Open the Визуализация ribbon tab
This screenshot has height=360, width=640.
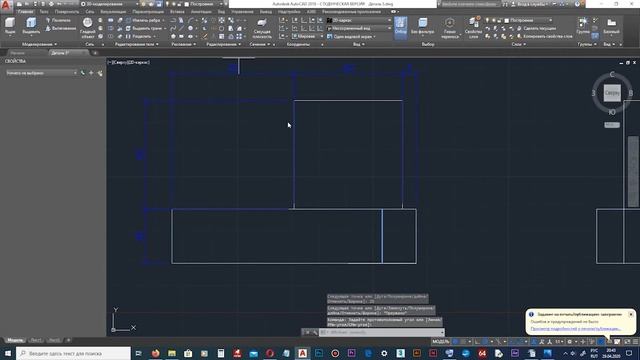coord(113,12)
